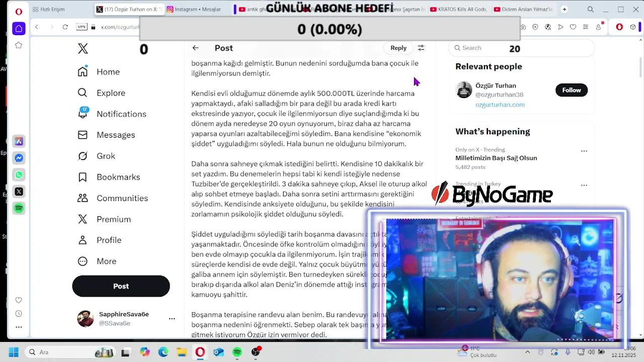Click the Reply button in the post header
The image size is (644, 362).
(x=398, y=48)
